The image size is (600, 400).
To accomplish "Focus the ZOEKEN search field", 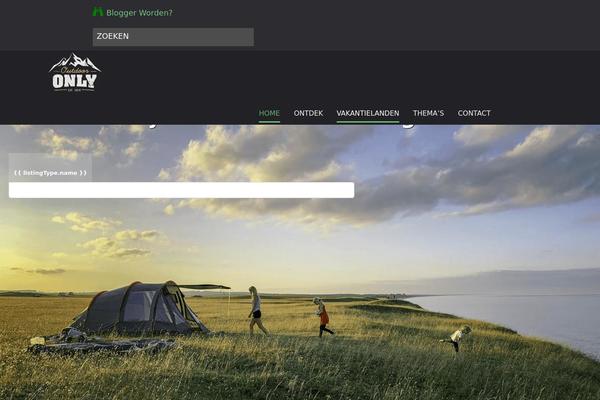I will pos(173,37).
